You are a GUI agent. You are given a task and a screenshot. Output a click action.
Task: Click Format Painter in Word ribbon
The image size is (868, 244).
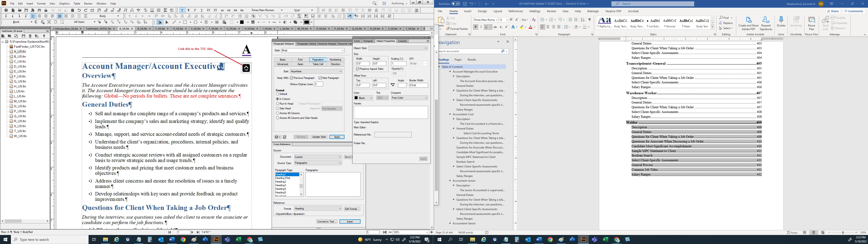pyautogui.click(x=457, y=29)
